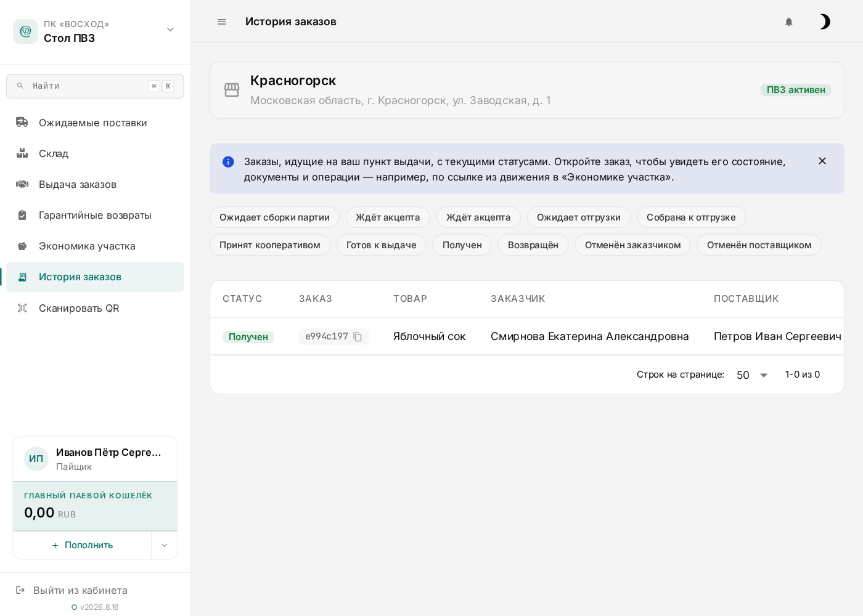Screen dimensions: 863x616
Task: Filter by Принят кооперативом chip
Action: 270,245
